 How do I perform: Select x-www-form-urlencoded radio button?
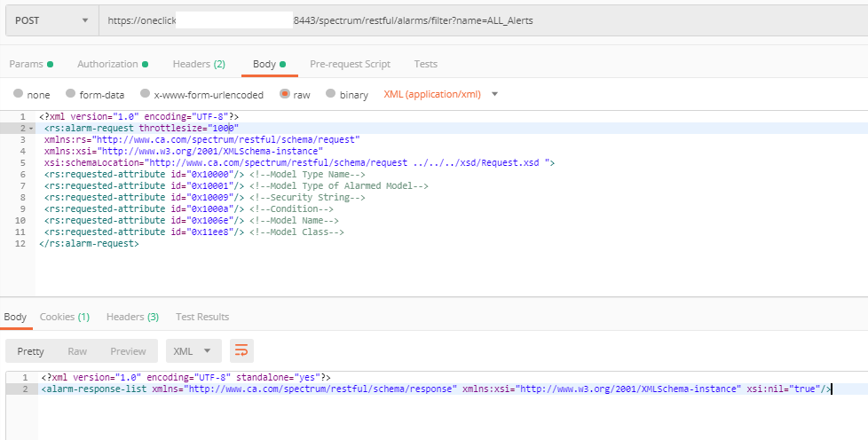coord(145,93)
